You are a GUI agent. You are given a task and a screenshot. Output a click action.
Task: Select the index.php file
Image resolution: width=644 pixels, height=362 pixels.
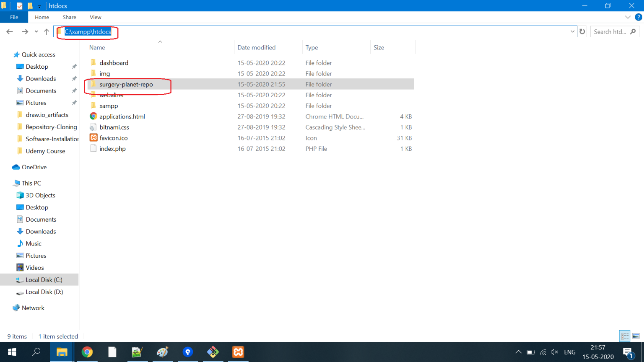point(112,149)
